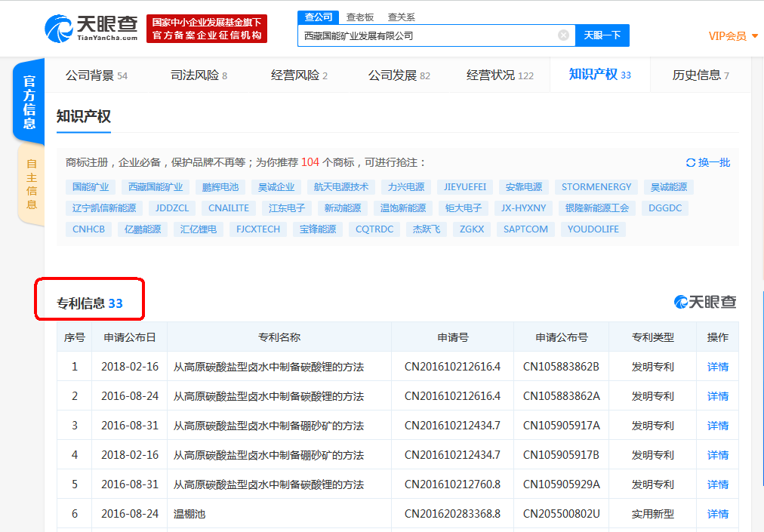Click the 新动能源 trademark tag
Viewport: 764px width, 532px height.
coord(343,208)
